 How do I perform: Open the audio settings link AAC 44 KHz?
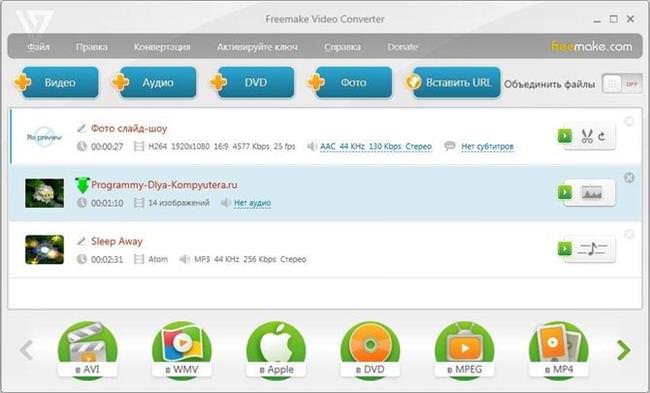click(376, 146)
